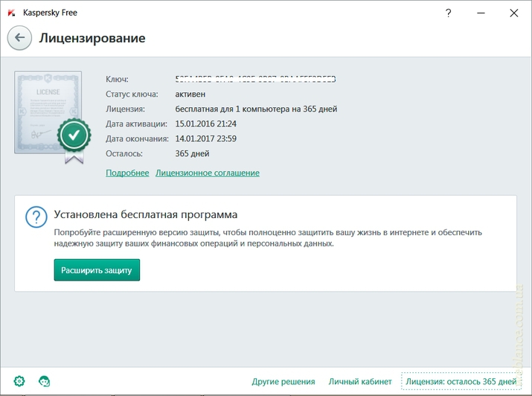Click 'бесплатная для 1 компьютера на 365 дней'
The width and height of the screenshot is (532, 396).
(256, 109)
